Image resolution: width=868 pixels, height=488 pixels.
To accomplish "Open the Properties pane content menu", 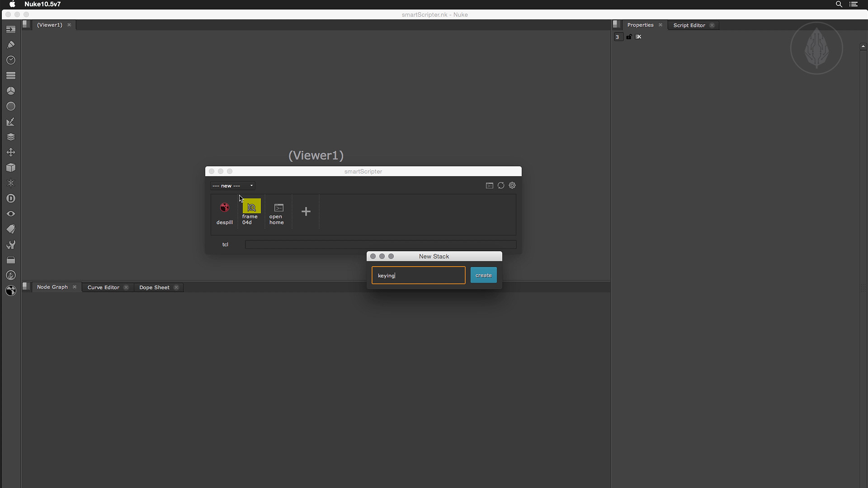I will tap(617, 24).
